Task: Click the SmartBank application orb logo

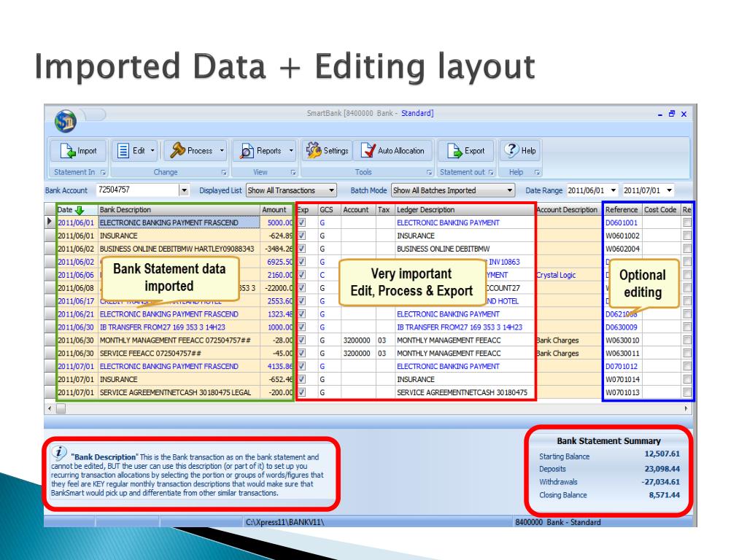Action: (x=65, y=121)
